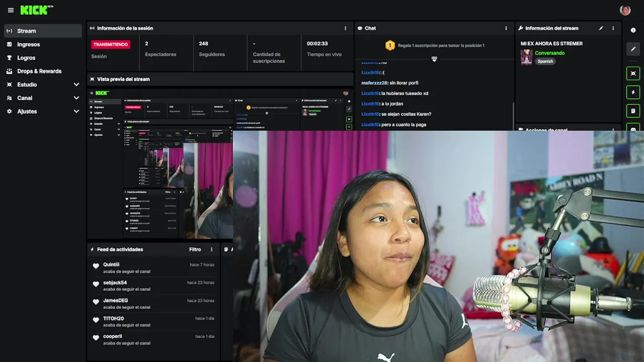Open options menu for Información de la sesión
The image size is (644, 362).
(345, 28)
